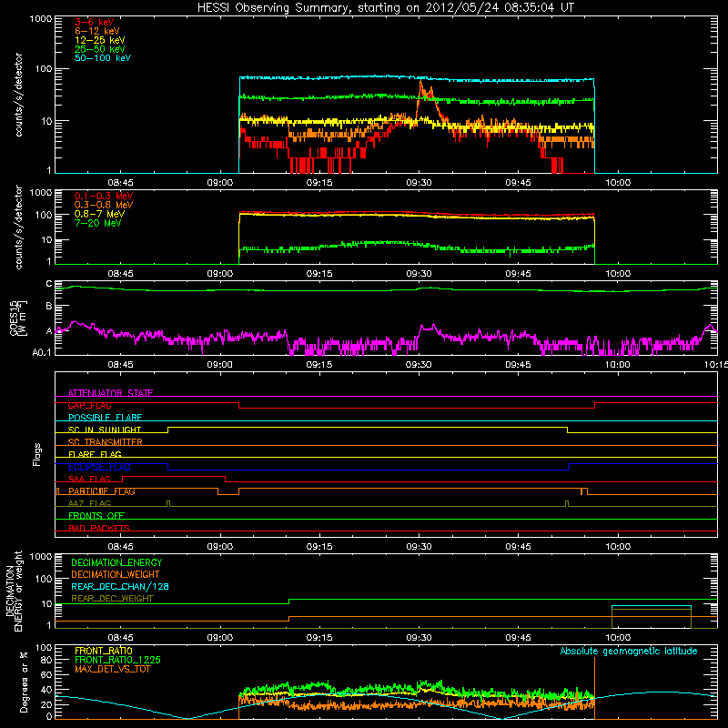Image resolution: width=728 pixels, height=728 pixels.
Task: Click the SC_IN_SUNLIGHT flag label
Action: (x=105, y=430)
